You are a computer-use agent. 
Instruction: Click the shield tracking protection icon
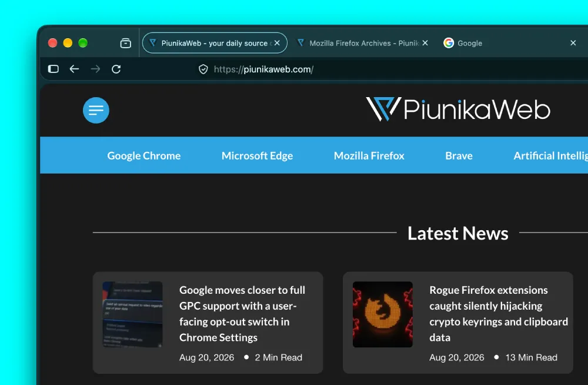click(203, 69)
